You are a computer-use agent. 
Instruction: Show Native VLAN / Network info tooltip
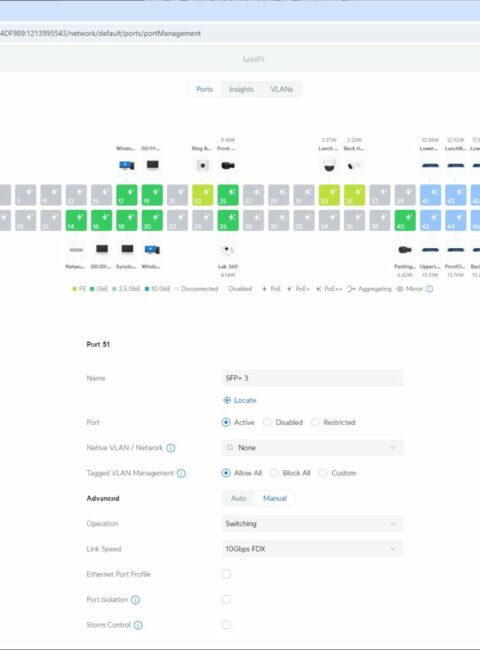pos(171,448)
